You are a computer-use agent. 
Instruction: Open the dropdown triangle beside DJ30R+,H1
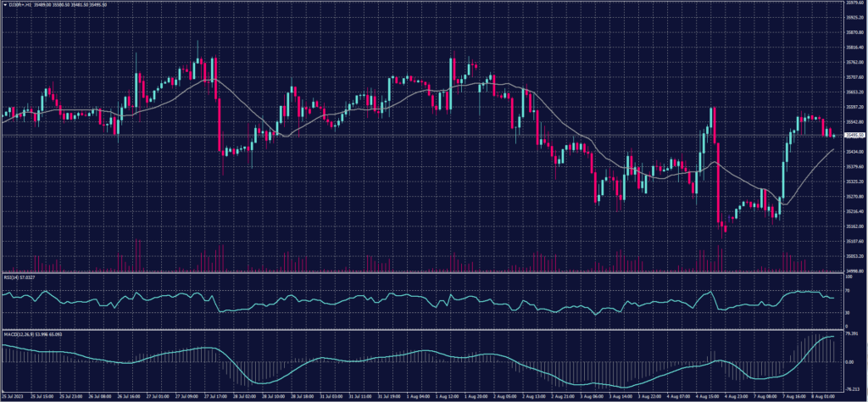pos(4,4)
